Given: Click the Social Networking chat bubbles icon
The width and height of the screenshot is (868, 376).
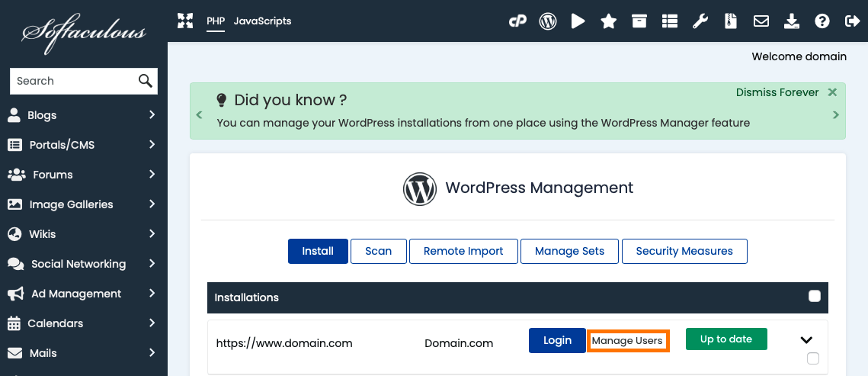Looking at the screenshot, I should (15, 264).
